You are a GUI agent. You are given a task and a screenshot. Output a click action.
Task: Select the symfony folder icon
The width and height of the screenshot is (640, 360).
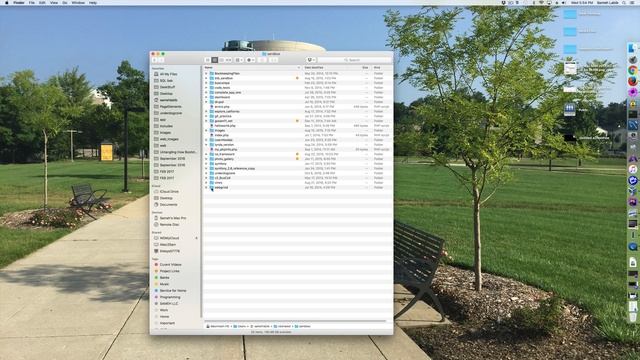point(212,164)
